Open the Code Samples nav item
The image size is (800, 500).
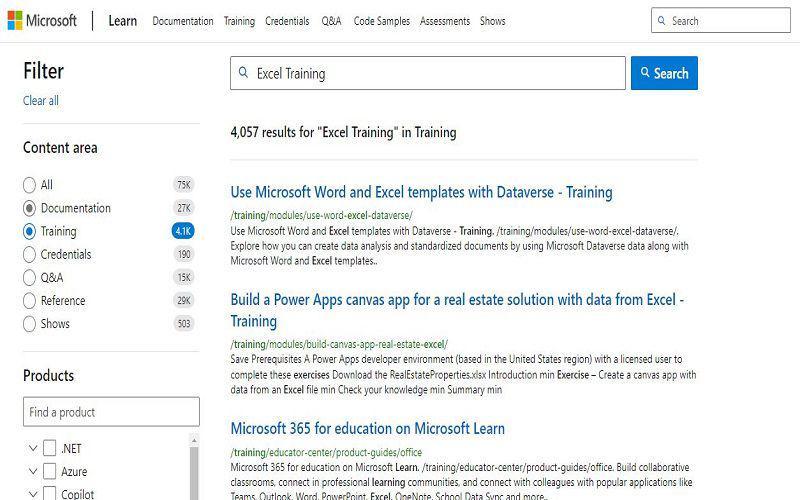click(x=382, y=21)
